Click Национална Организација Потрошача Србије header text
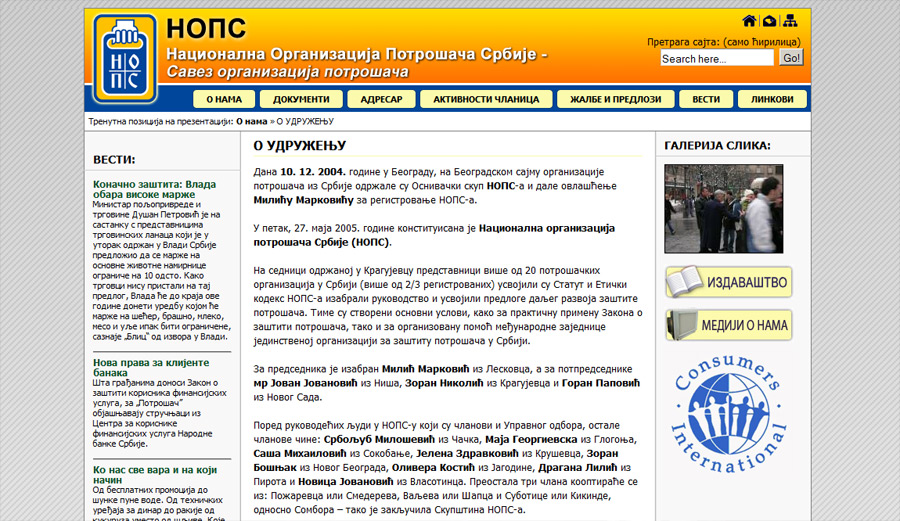Image resolution: width=900 pixels, height=521 pixels. click(x=357, y=55)
